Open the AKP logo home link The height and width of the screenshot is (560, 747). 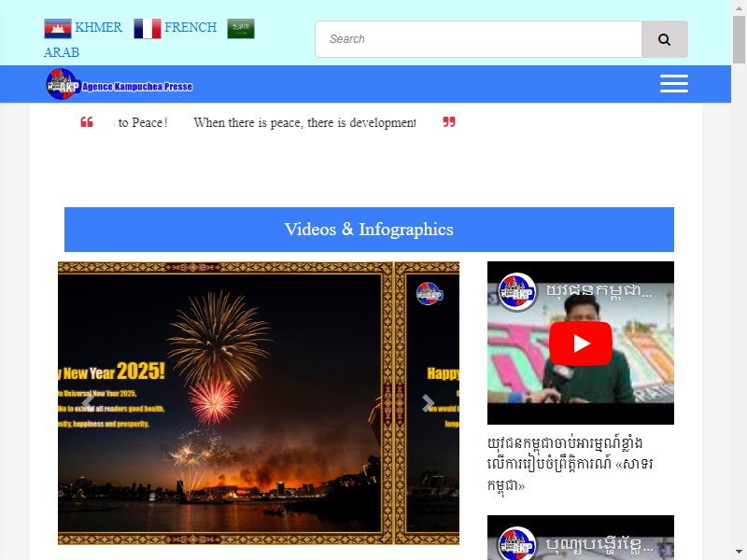click(x=120, y=84)
